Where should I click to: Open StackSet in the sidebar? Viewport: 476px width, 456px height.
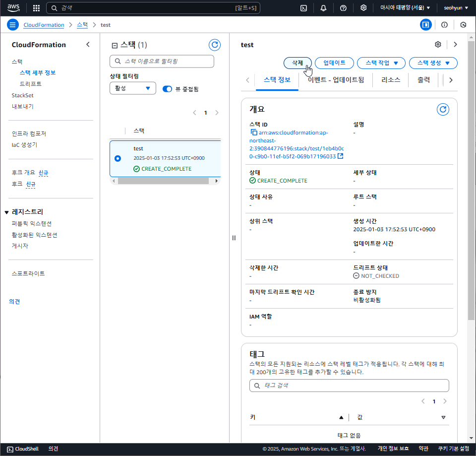[x=22, y=95]
